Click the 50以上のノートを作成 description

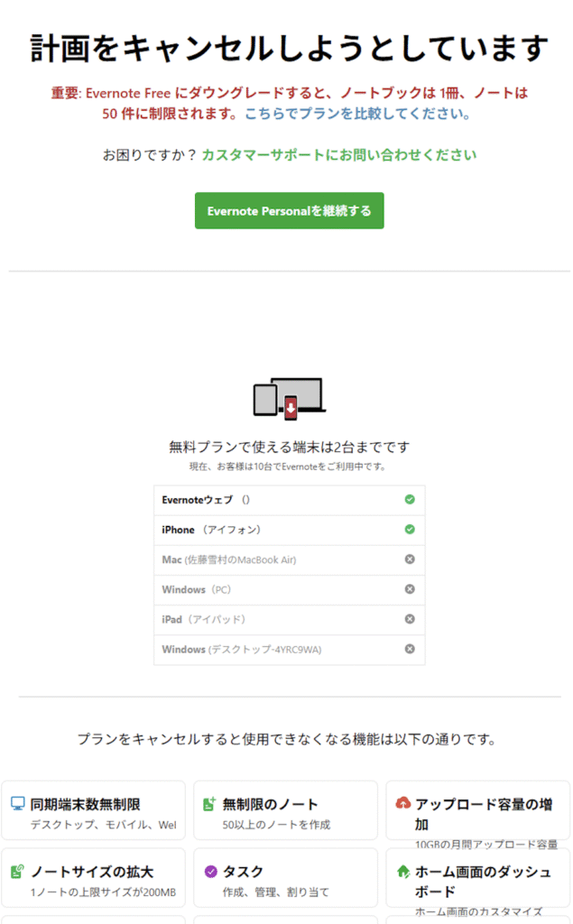click(276, 825)
